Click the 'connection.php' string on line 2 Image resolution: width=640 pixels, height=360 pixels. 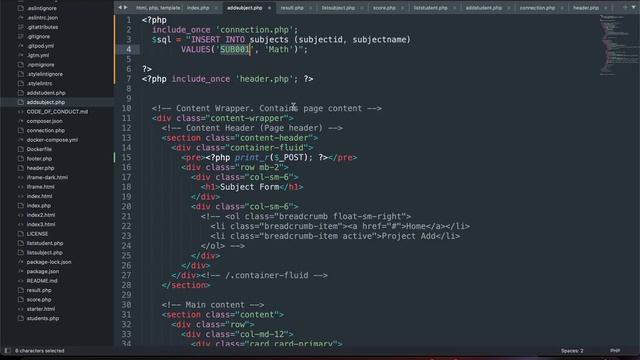pyautogui.click(x=255, y=30)
